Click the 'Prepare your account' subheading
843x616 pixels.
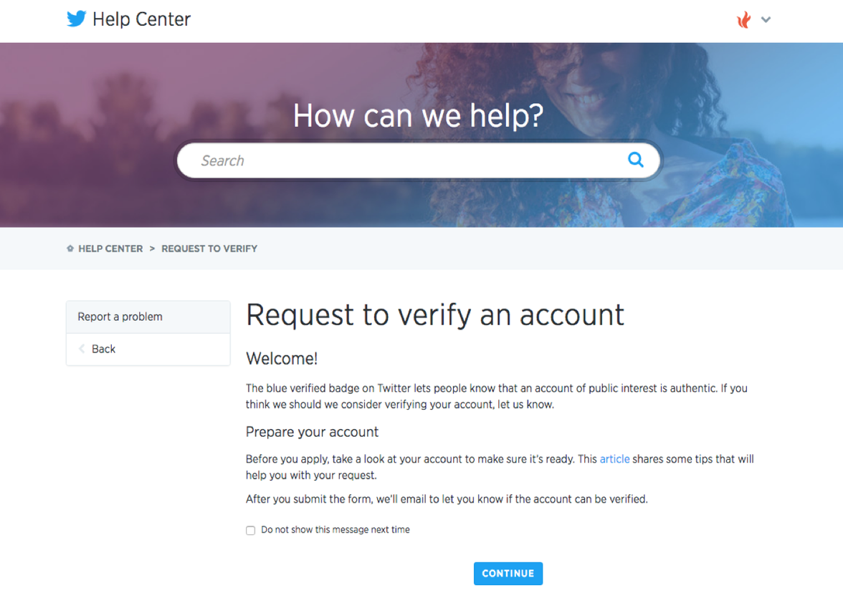point(312,432)
